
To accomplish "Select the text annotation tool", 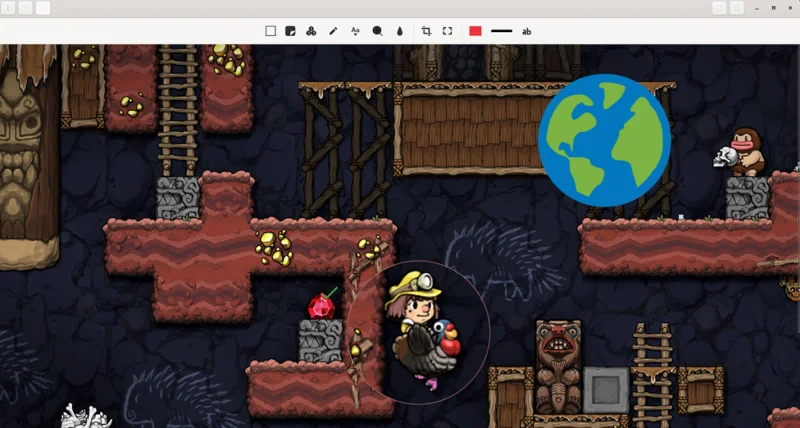I will (x=355, y=31).
